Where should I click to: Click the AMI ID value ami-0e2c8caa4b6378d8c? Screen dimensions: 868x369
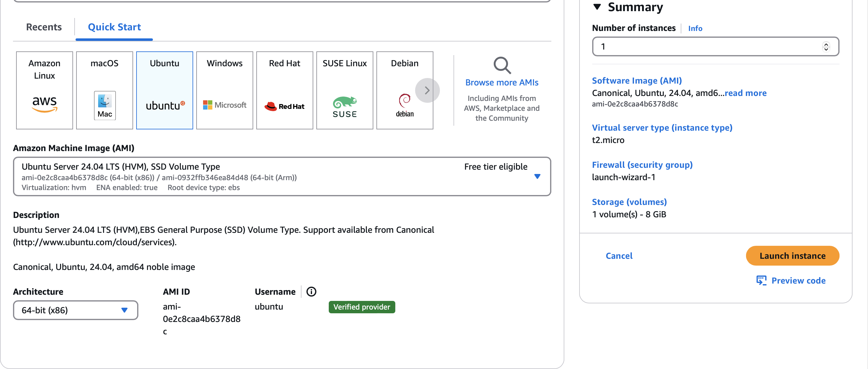point(202,319)
